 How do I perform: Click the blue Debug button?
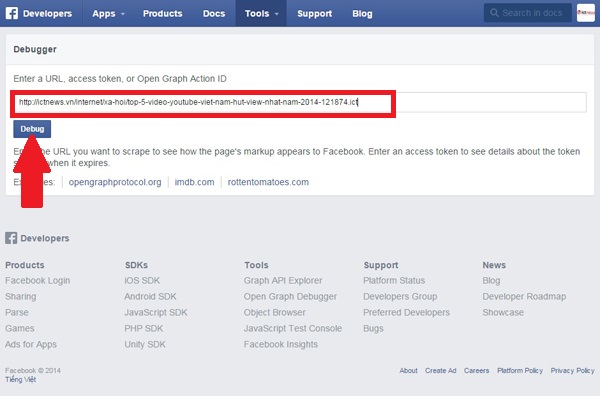pos(32,129)
